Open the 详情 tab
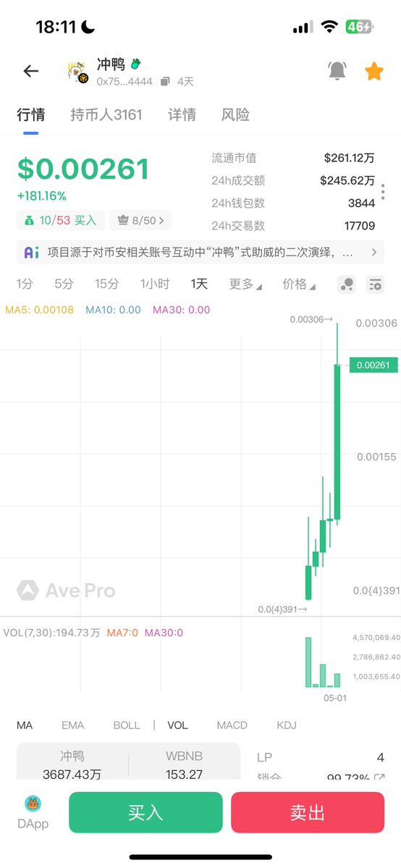The image size is (401, 868). [182, 114]
